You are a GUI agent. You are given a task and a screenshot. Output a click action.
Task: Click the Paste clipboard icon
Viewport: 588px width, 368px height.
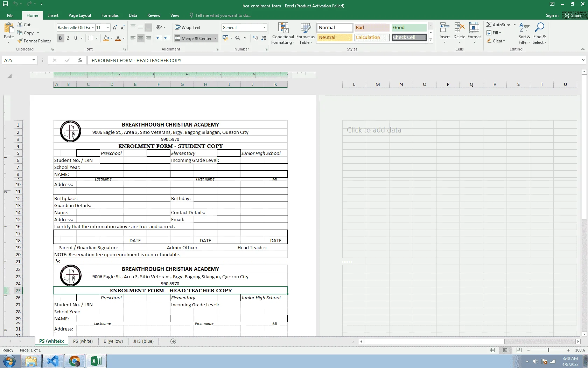click(x=9, y=28)
